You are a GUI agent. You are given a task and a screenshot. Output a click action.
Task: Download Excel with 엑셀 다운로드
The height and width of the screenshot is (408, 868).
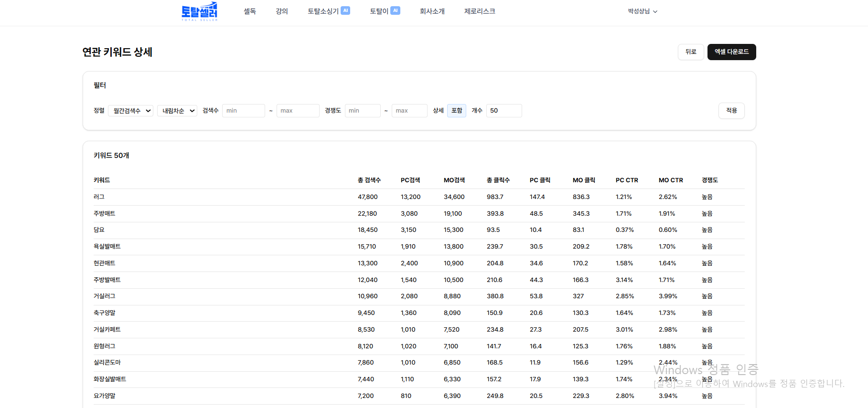coord(731,52)
